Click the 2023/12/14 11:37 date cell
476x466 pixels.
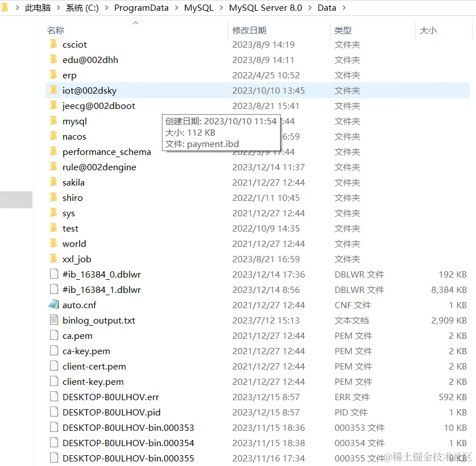(x=268, y=167)
